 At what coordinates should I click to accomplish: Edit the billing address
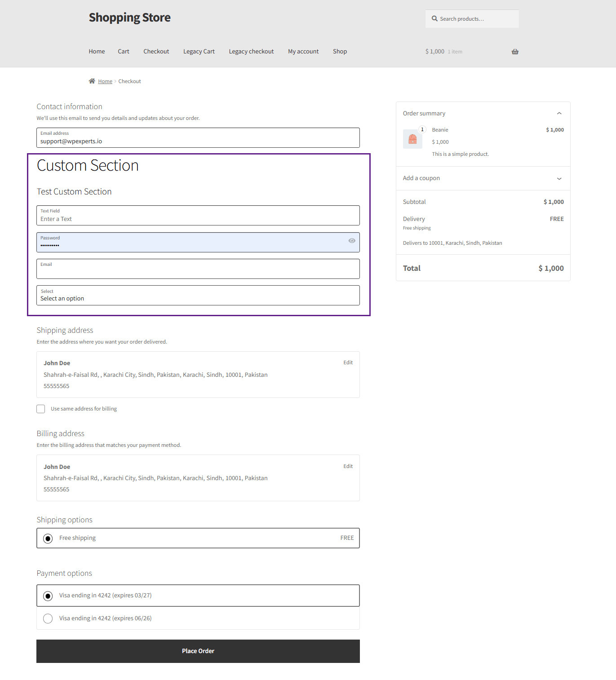348,466
